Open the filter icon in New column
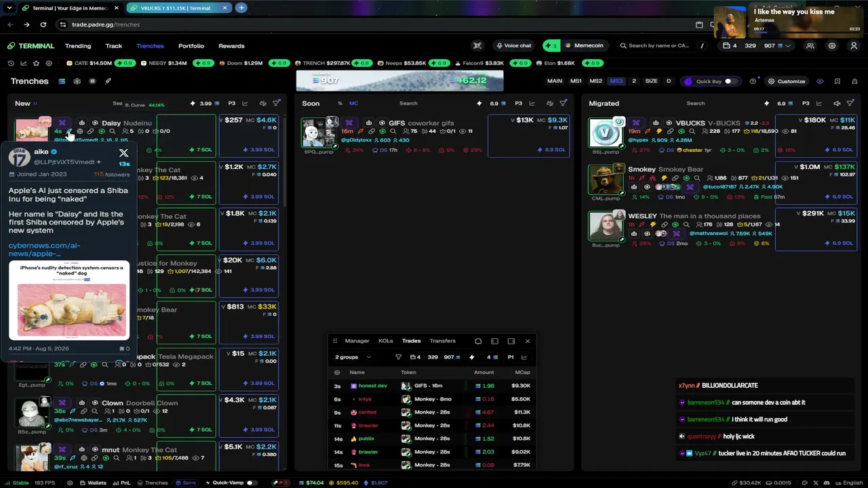The image size is (868, 488). pyautogui.click(x=276, y=104)
